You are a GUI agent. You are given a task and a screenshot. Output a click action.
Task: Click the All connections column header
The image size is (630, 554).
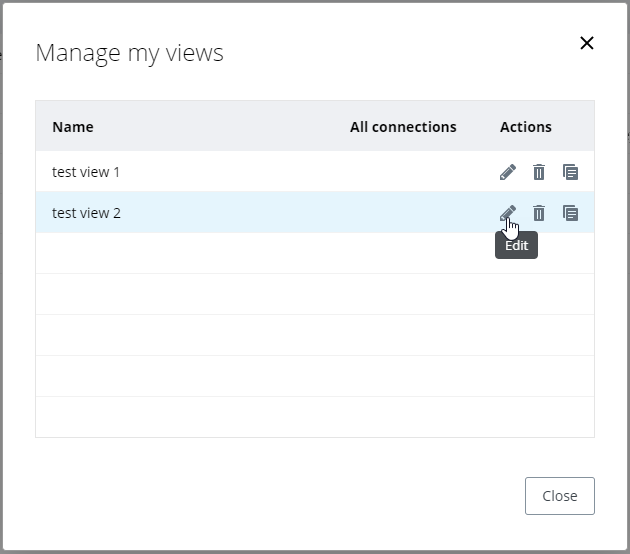(x=403, y=127)
